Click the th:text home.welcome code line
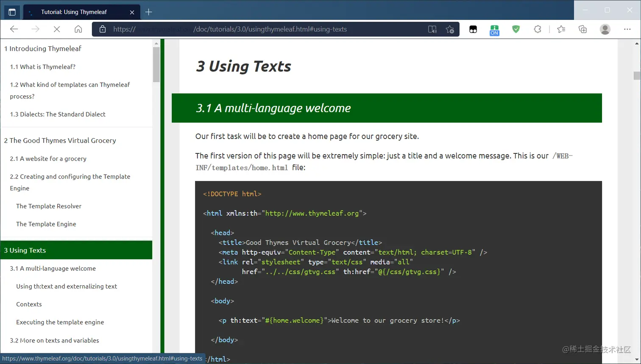The height and width of the screenshot is (364, 641). click(339, 321)
